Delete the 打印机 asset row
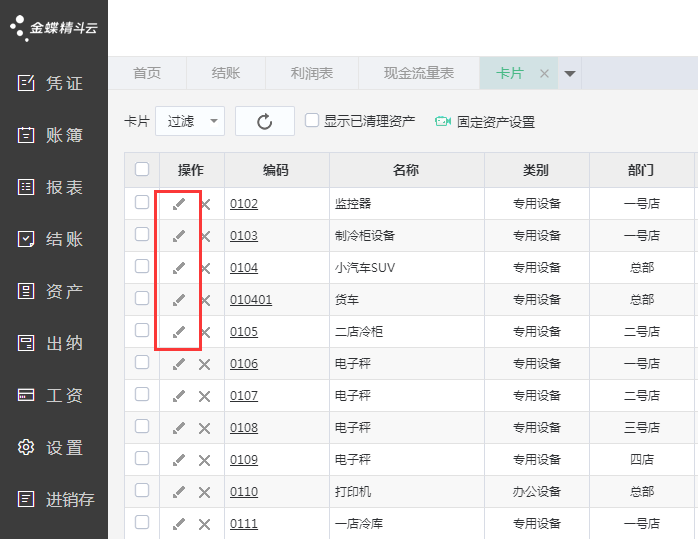Image resolution: width=698 pixels, height=539 pixels. pos(205,492)
